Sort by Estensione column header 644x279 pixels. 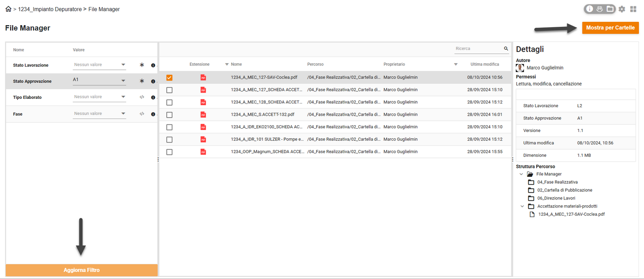(200, 65)
